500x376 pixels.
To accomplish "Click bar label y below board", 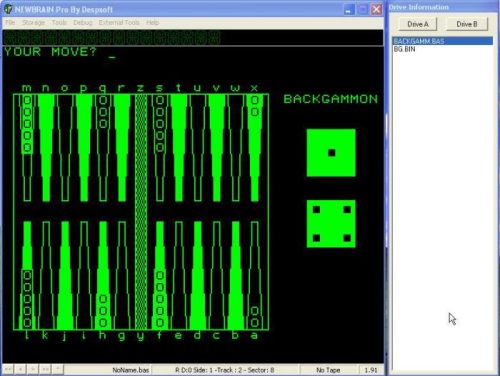I will [140, 336].
